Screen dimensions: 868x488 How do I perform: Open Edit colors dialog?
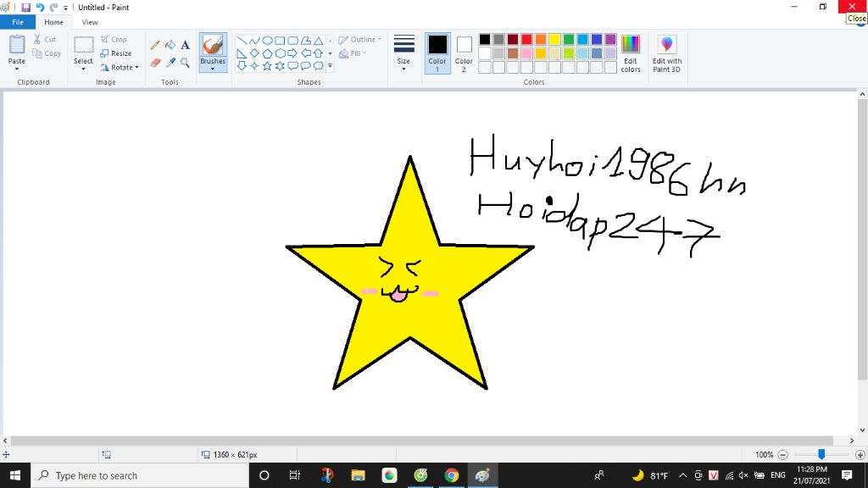631,53
